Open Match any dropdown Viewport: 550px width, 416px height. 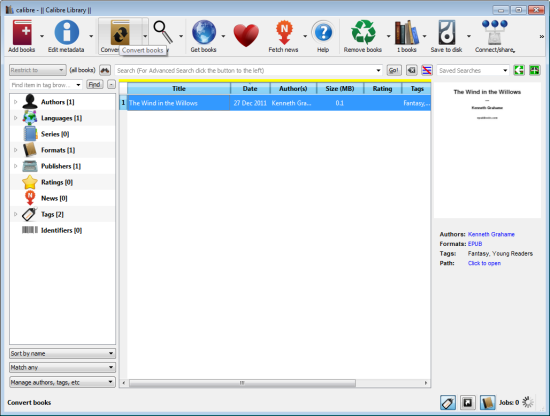pyautogui.click(x=62, y=367)
